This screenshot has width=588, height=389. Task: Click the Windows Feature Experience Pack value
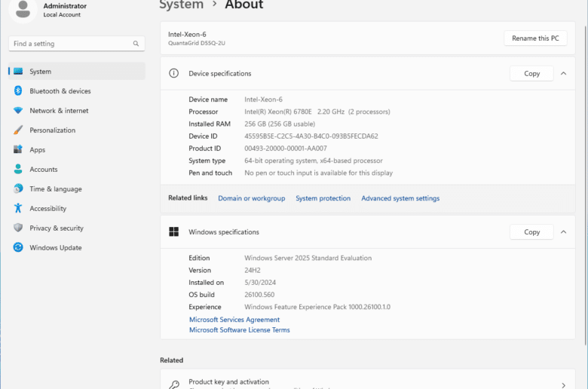317,307
